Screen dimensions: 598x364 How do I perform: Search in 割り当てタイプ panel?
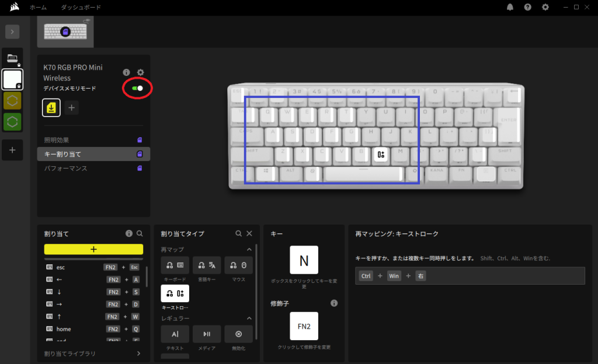coord(238,233)
